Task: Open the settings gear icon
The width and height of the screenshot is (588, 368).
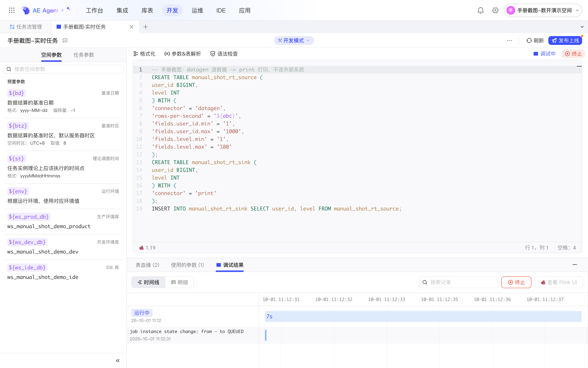Action: [495, 10]
